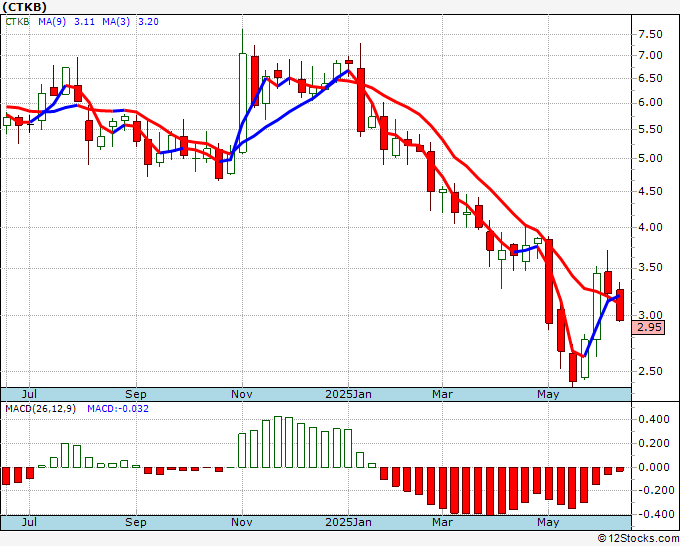The width and height of the screenshot is (680, 546).
Task: Click the current price tag 2.95
Action: point(649,327)
